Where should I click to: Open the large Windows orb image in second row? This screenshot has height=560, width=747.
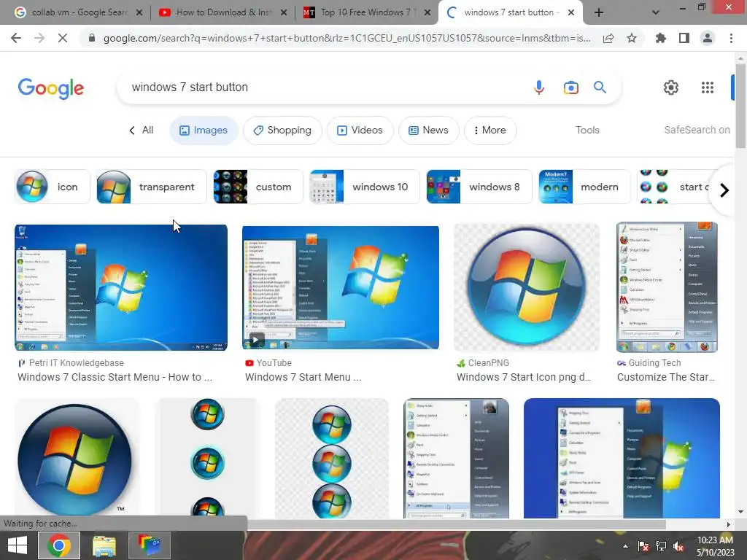click(x=76, y=459)
